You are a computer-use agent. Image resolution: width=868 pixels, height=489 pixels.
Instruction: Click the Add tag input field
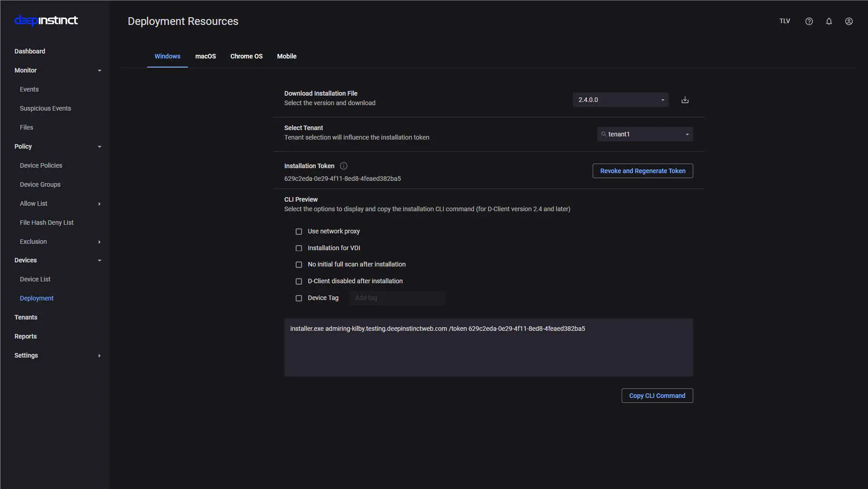coord(397,298)
